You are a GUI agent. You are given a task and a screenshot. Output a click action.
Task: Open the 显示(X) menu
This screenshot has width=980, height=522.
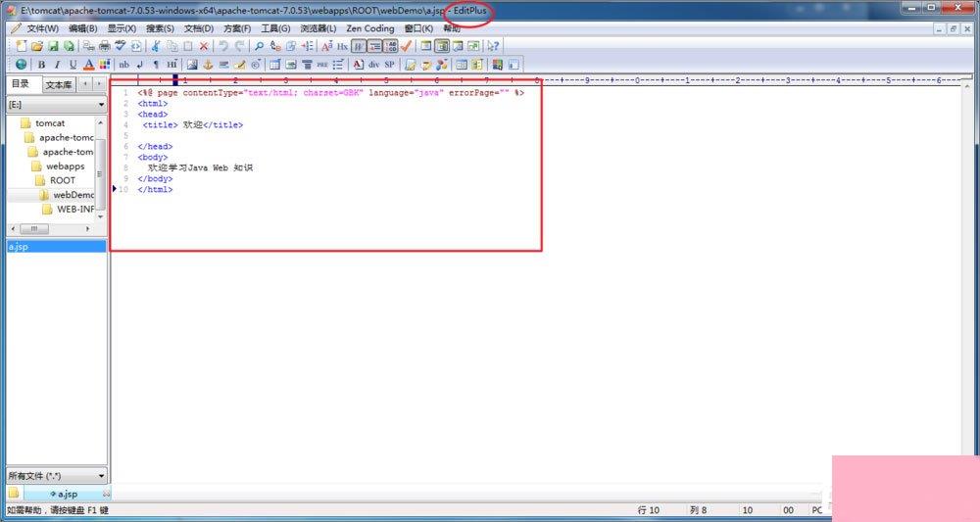pyautogui.click(x=122, y=28)
